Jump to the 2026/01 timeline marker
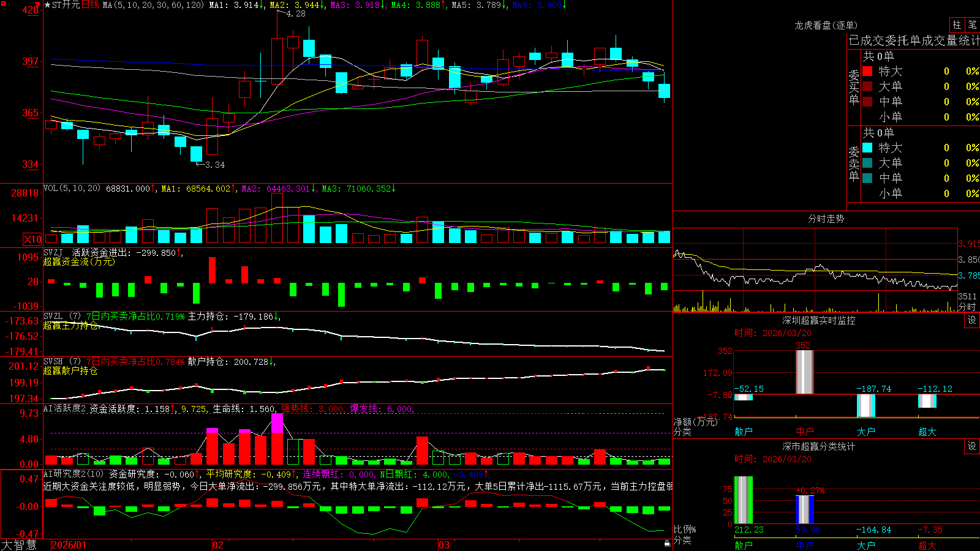Screen dimensions: 980x551 click(69, 545)
